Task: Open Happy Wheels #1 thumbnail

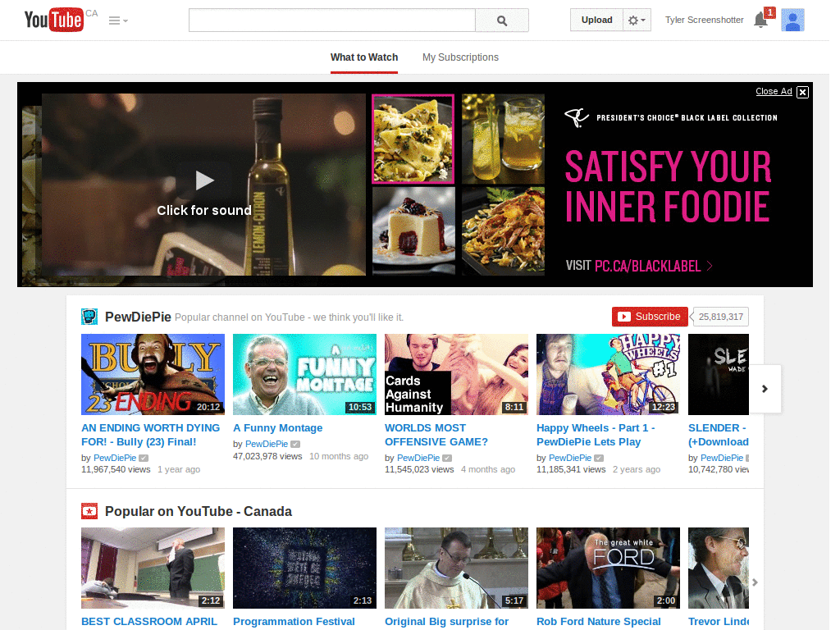Action: (x=608, y=374)
